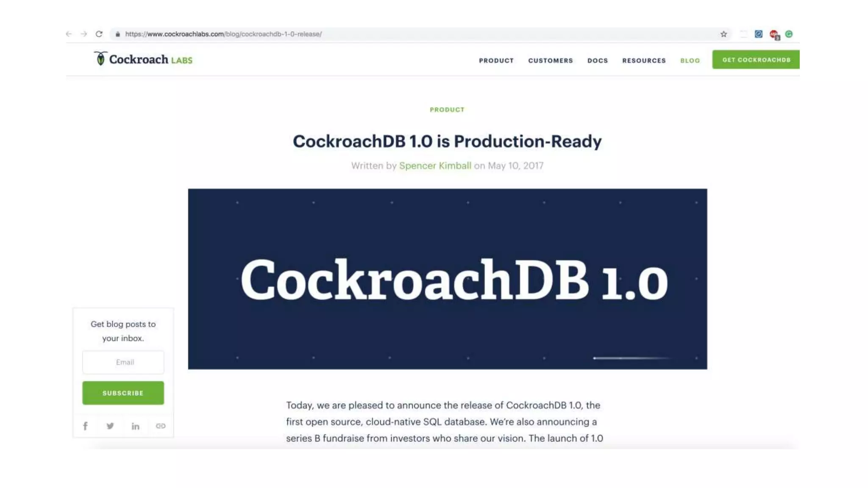868x488 pixels.
Task: Open the green Grammarly extension icon
Action: pos(789,34)
